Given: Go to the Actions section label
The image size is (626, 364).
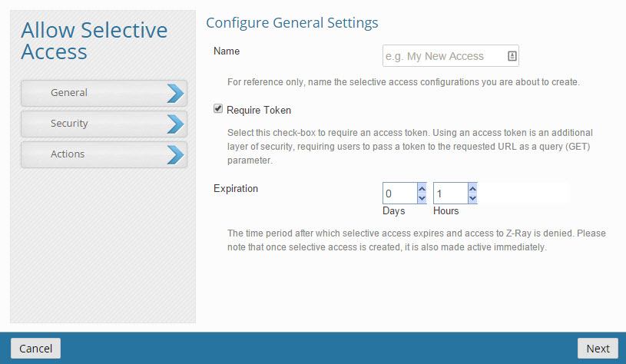Looking at the screenshot, I should [68, 154].
